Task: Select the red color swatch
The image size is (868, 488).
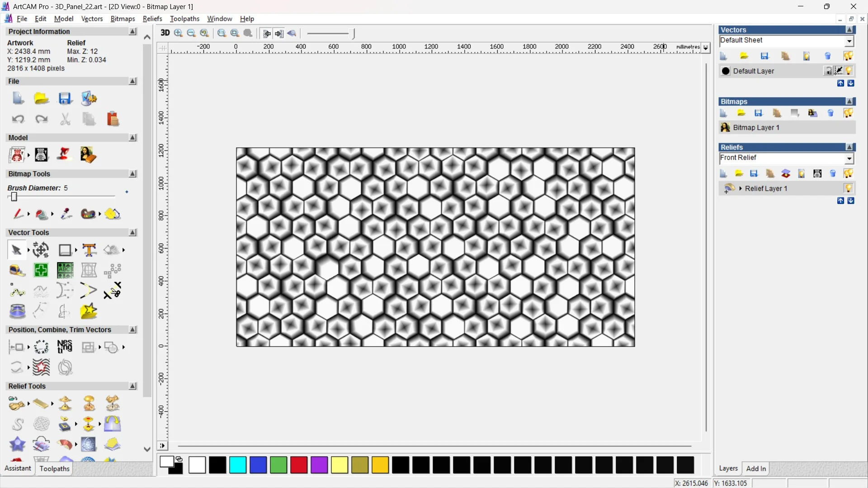Action: (x=298, y=465)
